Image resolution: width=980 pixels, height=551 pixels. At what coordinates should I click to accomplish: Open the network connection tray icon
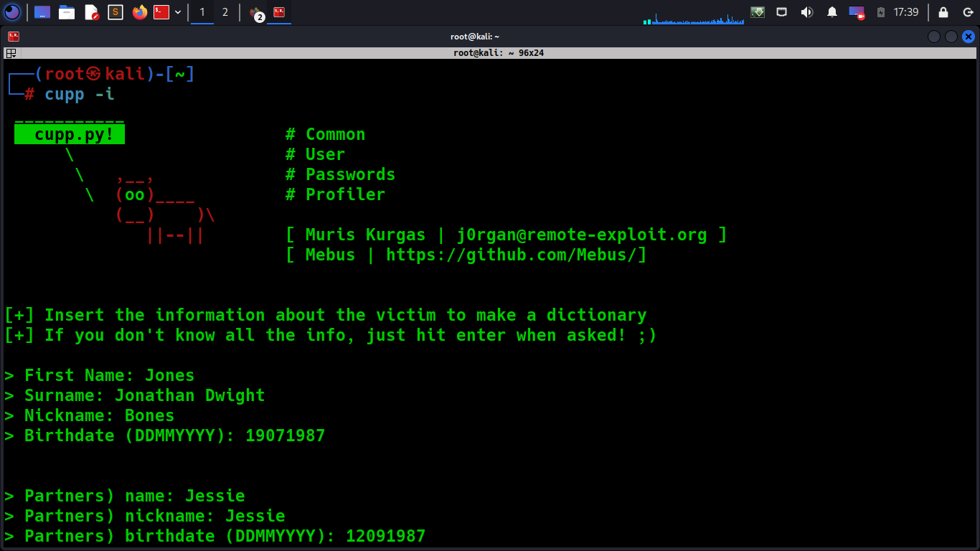click(782, 12)
